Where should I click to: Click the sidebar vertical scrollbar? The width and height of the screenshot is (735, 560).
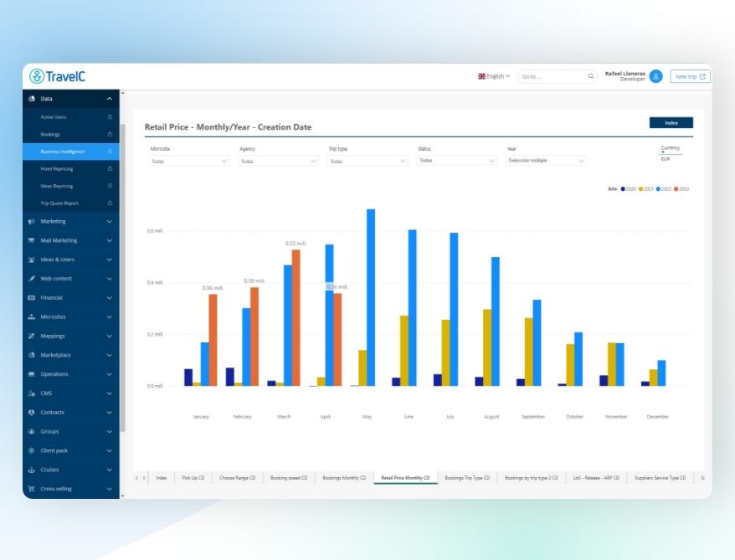[x=122, y=277]
